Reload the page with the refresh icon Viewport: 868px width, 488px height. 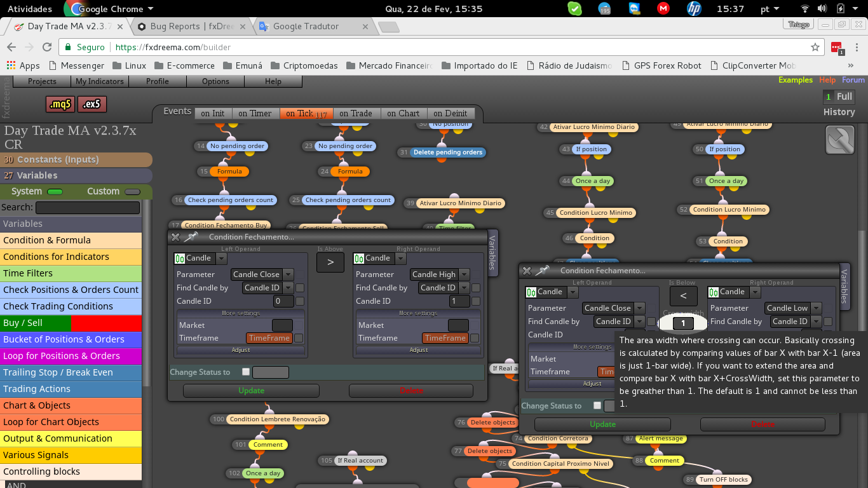(x=47, y=47)
